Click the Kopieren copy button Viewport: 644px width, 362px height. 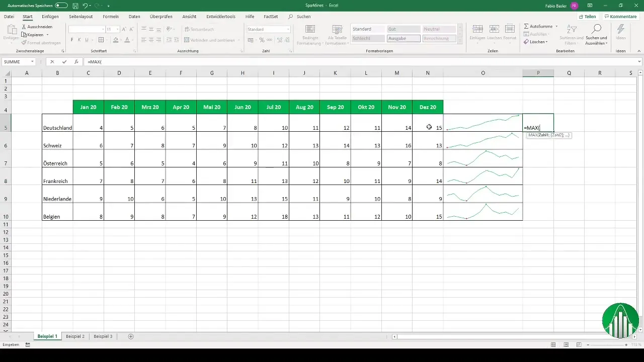(32, 35)
